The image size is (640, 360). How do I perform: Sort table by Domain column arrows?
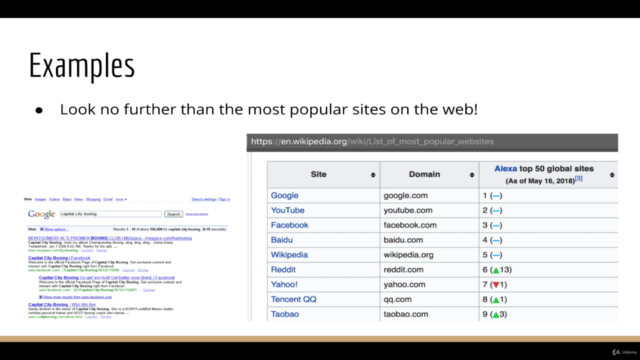point(472,175)
